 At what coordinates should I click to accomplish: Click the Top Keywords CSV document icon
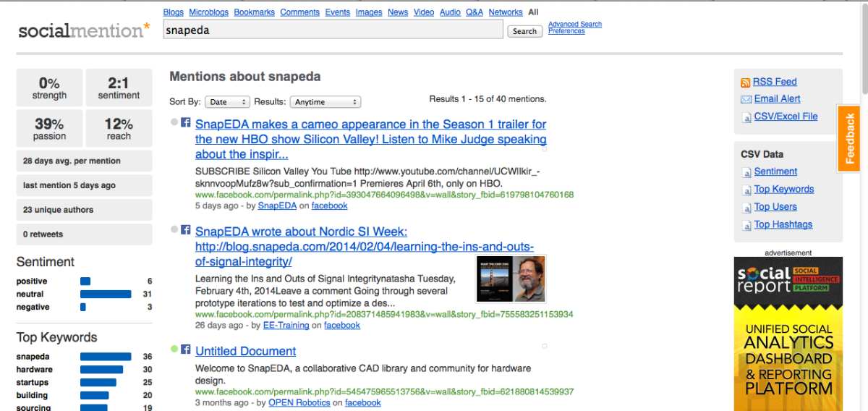click(747, 190)
